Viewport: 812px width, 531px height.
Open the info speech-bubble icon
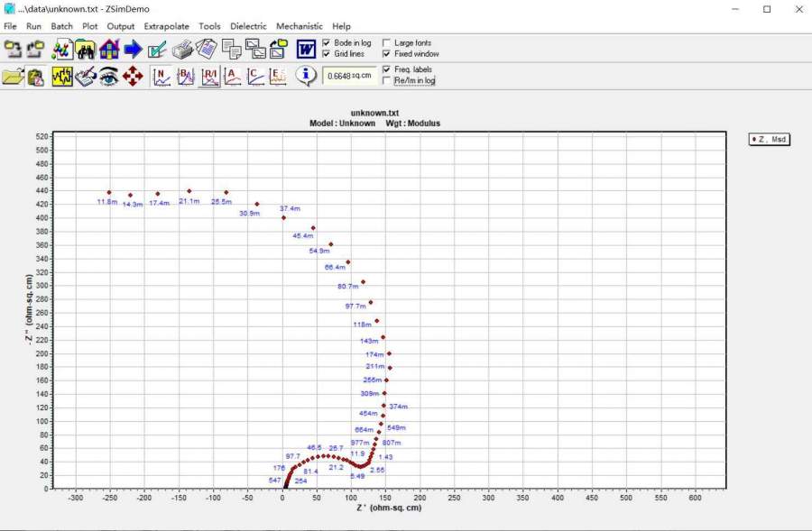(x=307, y=76)
